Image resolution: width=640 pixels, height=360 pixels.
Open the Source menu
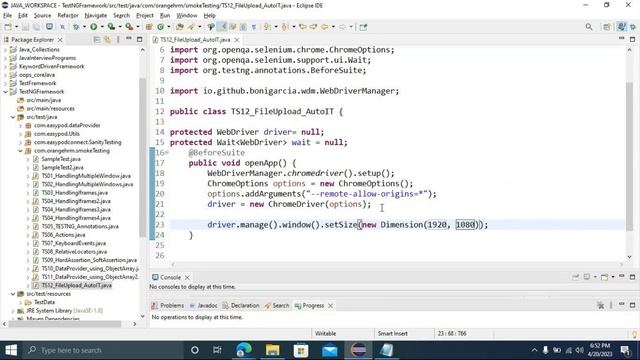42,16
